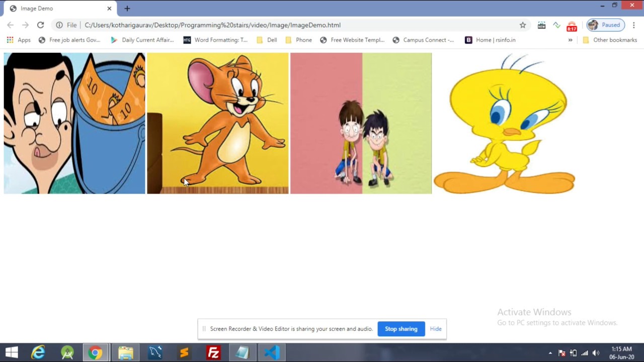Click the forward navigation arrow
644x362 pixels.
pos(25,25)
